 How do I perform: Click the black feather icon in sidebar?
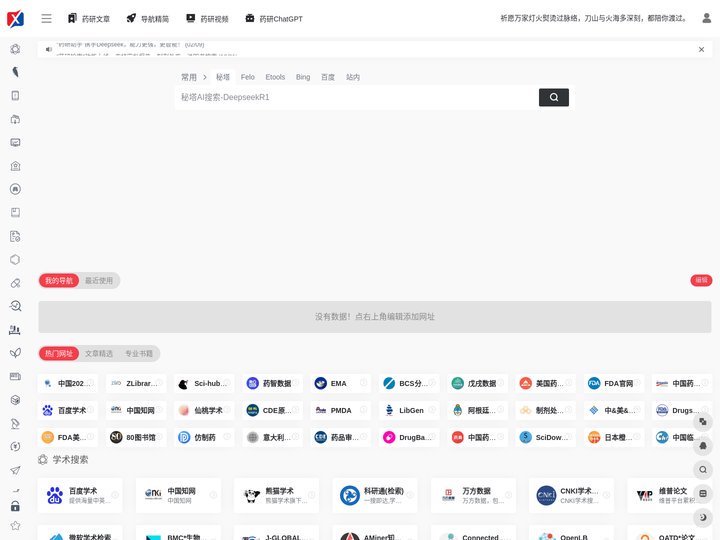(15, 72)
